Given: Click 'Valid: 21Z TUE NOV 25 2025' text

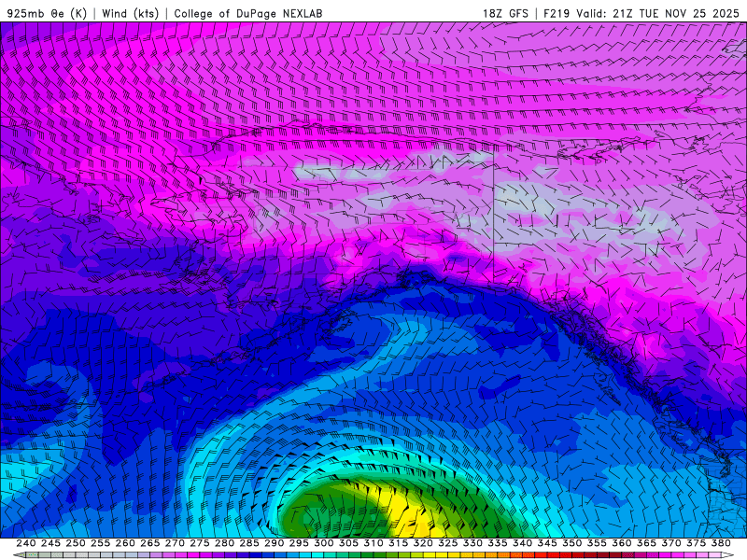Looking at the screenshot, I should [x=658, y=13].
